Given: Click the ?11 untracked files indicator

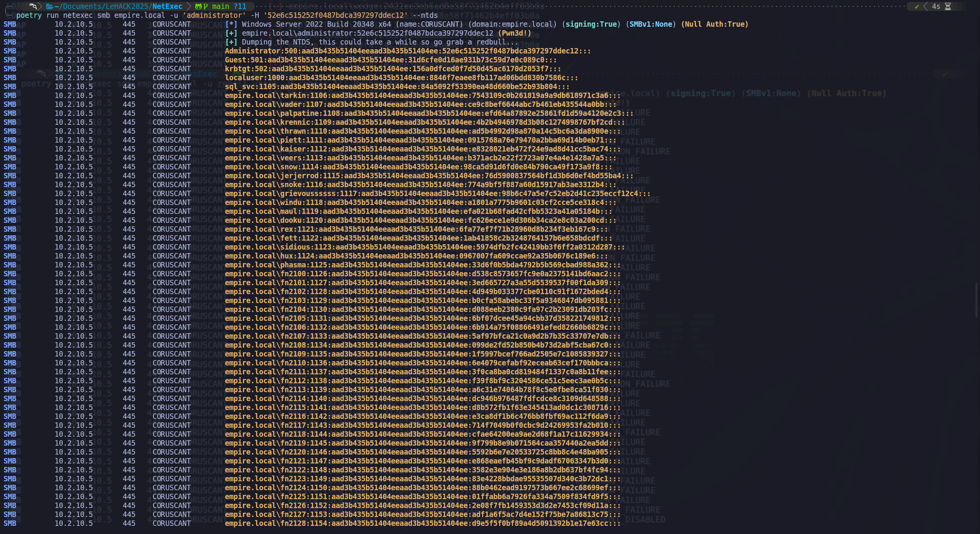Looking at the screenshot, I should tap(240, 7).
